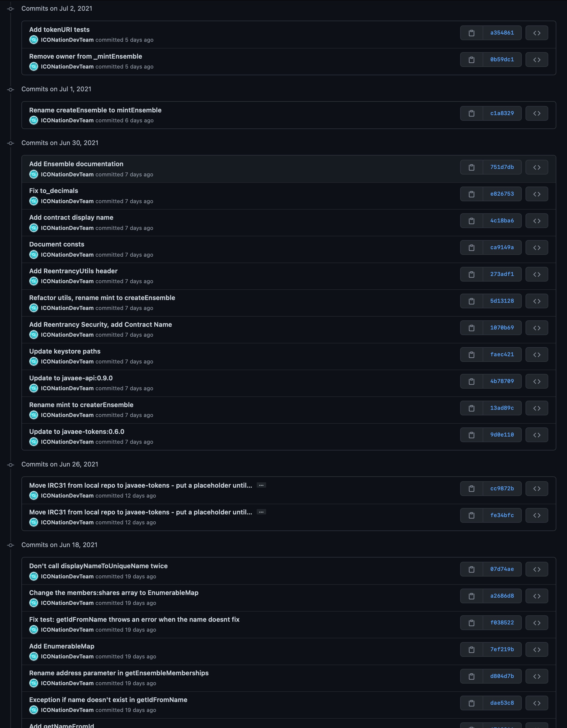Copy full SHA for commit a354861
This screenshot has height=728, width=567.
(x=471, y=33)
